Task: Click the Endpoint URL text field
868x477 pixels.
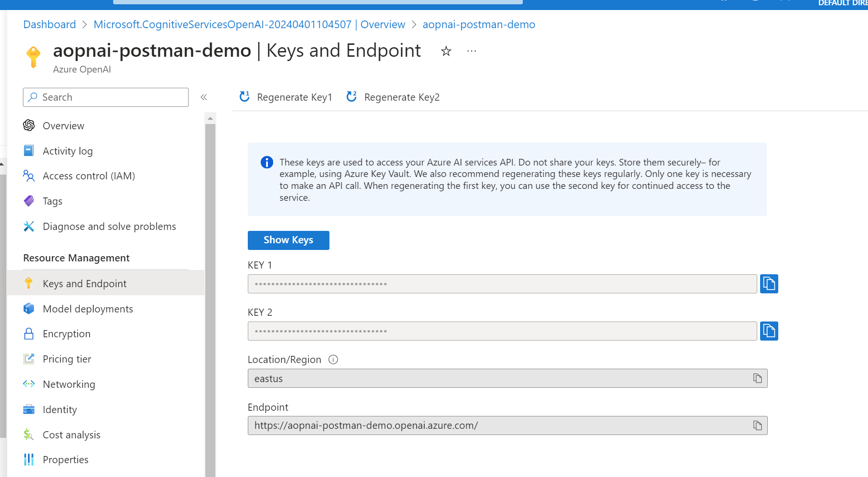Action: (x=497, y=425)
